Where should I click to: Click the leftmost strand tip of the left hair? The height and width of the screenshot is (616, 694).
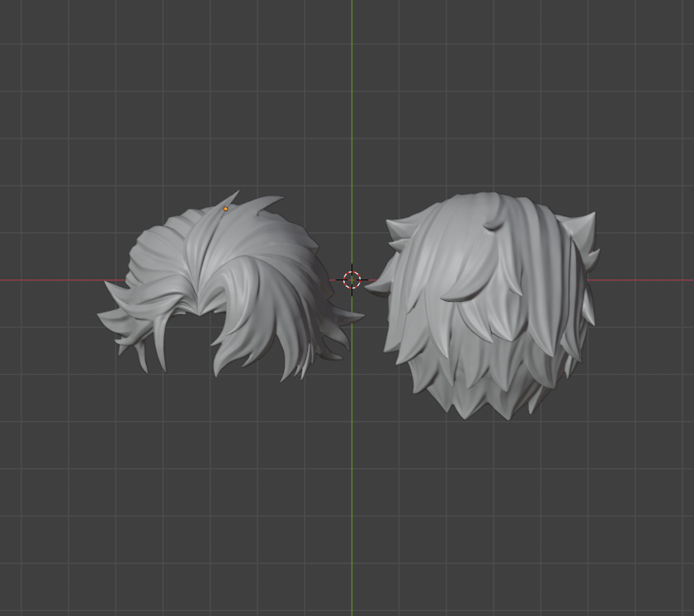click(x=101, y=317)
